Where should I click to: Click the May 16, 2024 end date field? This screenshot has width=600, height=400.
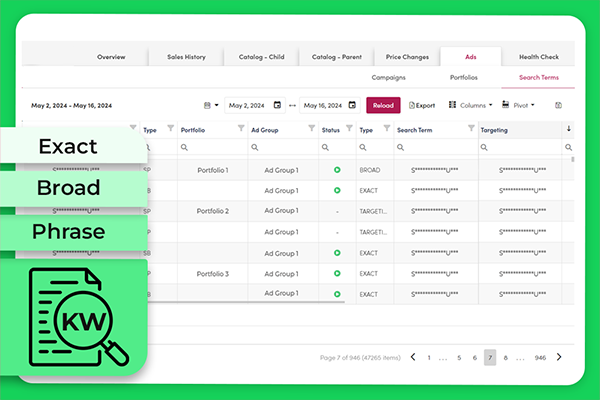pyautogui.click(x=329, y=105)
